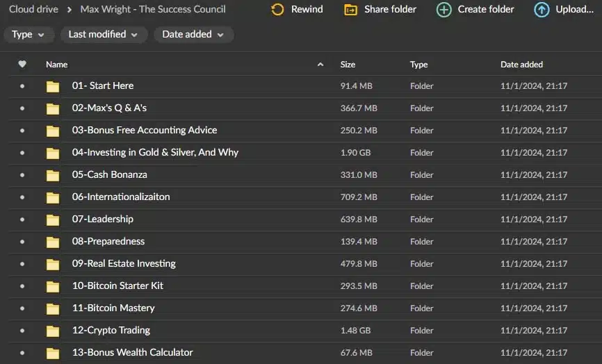
Task: Click the Upload arrow icon
Action: (x=542, y=10)
